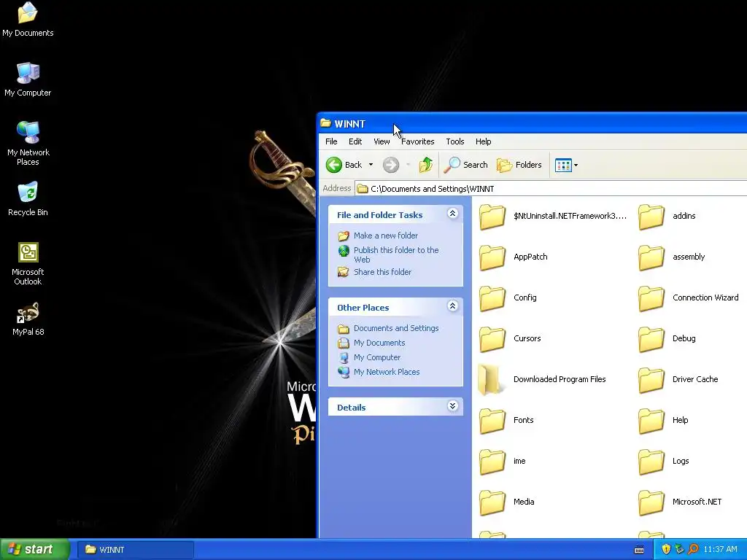Select the AppPatch folder

tap(513, 257)
